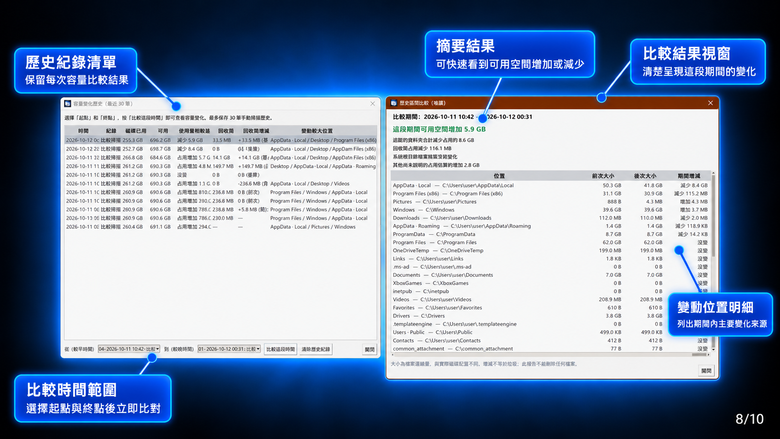Select the Downloads row in comparison list
The height and width of the screenshot is (439, 780).
pos(551,218)
